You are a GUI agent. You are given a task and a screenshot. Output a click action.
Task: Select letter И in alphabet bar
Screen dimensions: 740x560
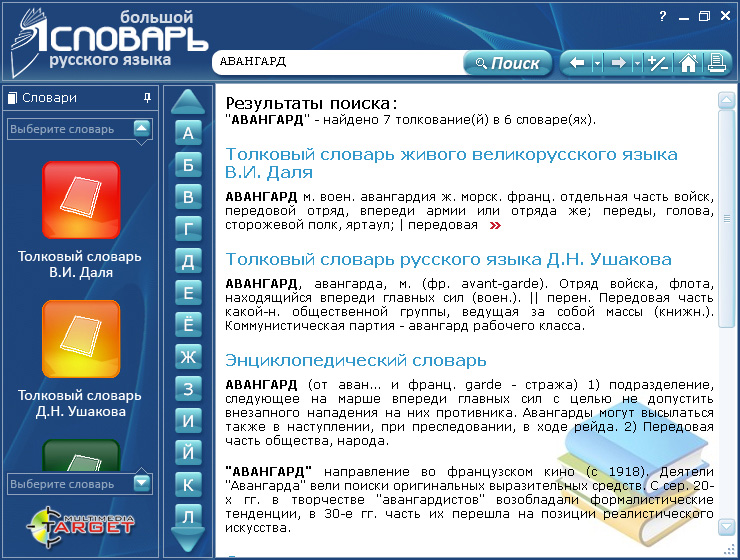coord(188,421)
